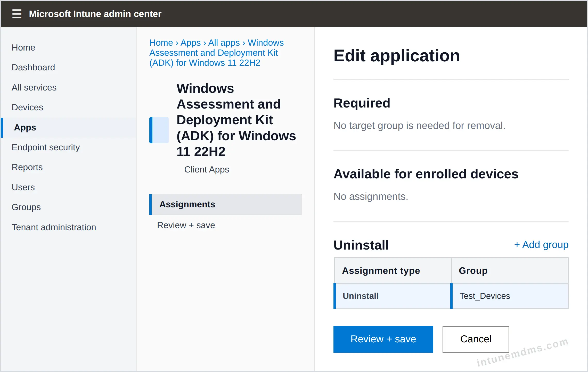588x372 pixels.
Task: Open Tenant administration in sidebar
Action: pyautogui.click(x=54, y=227)
